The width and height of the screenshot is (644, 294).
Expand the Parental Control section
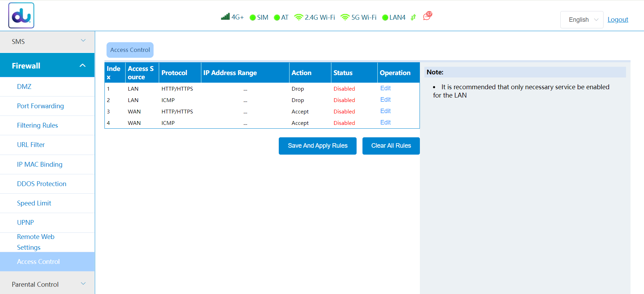coord(47,284)
